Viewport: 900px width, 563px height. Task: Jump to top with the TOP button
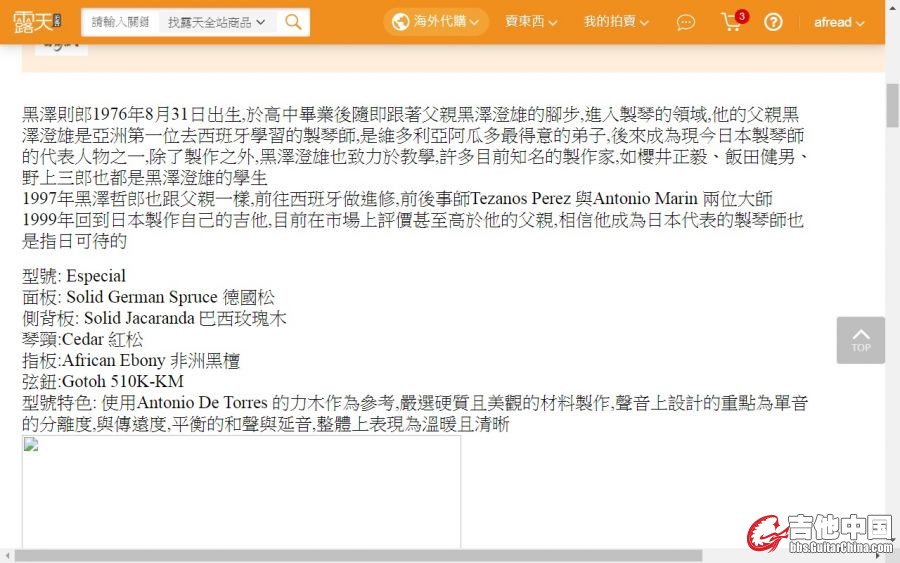click(860, 340)
